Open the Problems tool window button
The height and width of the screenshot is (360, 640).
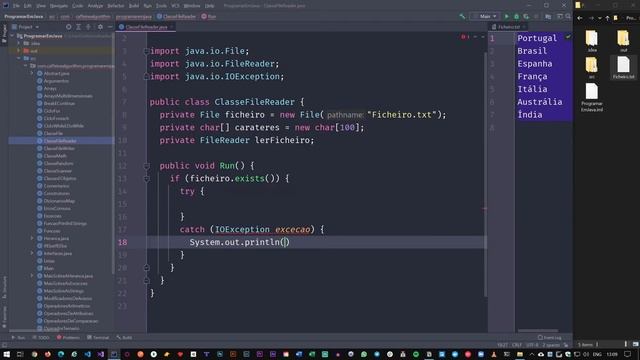(x=68, y=338)
